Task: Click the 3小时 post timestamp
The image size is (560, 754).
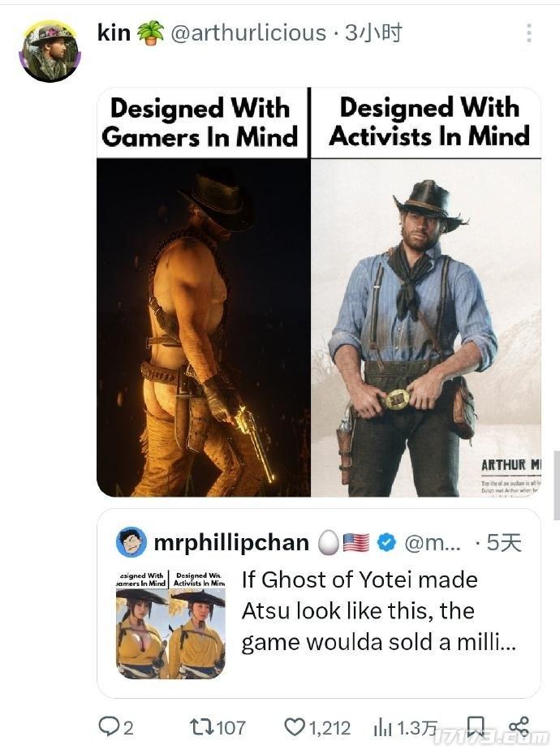Action: tap(373, 33)
